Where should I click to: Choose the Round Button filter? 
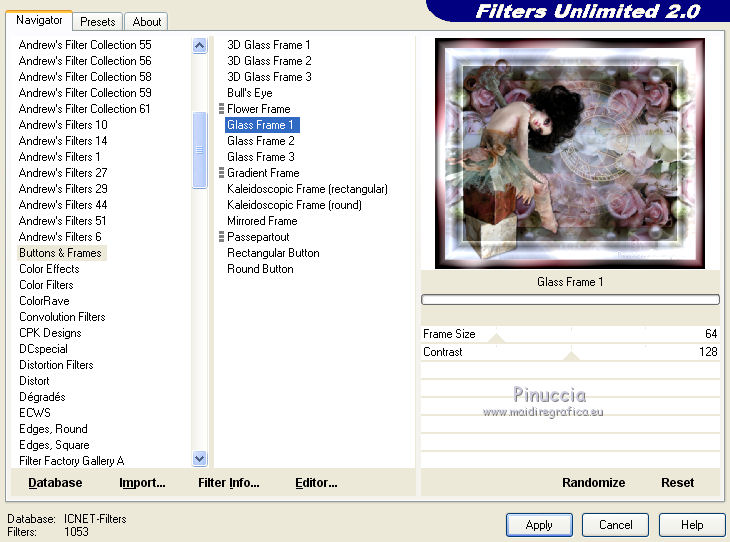[260, 269]
